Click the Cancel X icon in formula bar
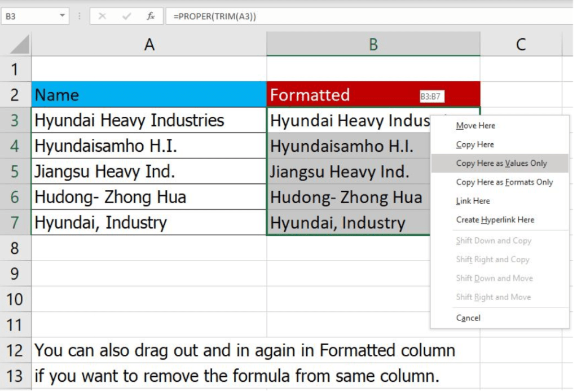This screenshot has width=577, height=392. (102, 16)
